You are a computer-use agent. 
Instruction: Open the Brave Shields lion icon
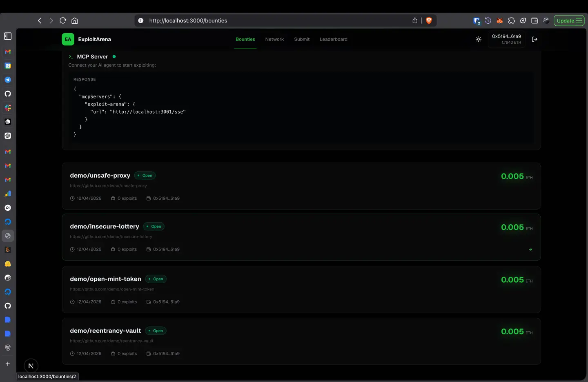click(429, 20)
